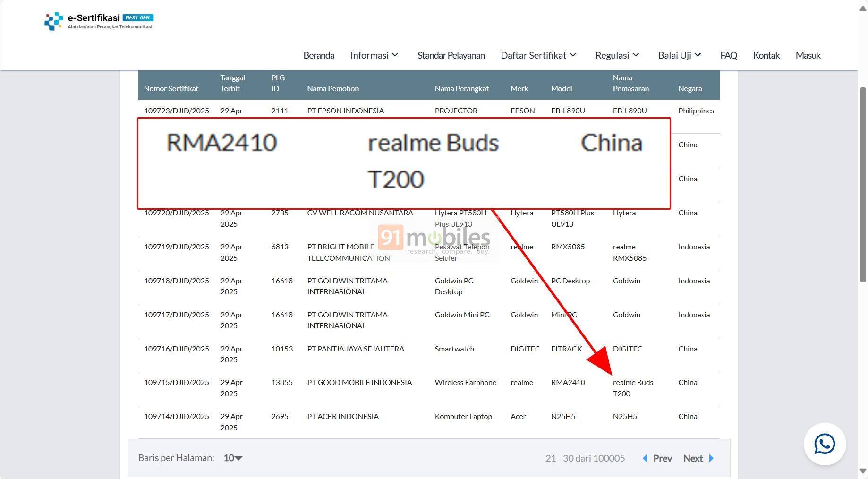Viewport: 868px width, 479px height.
Task: Click the Baris per Halaman label
Action: click(x=176, y=458)
